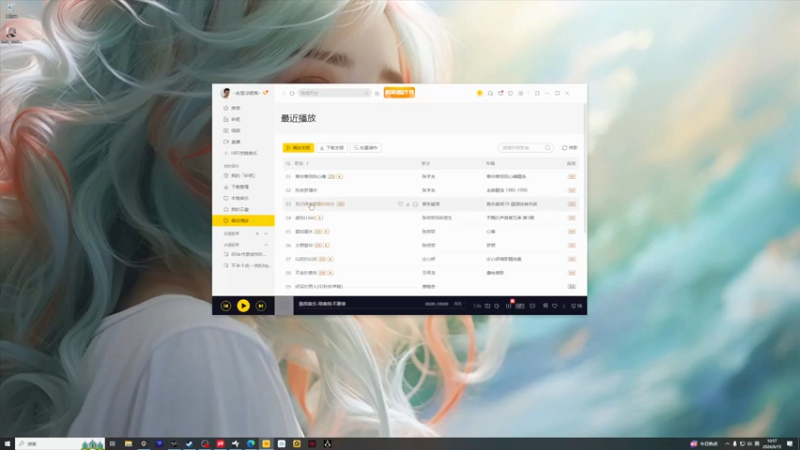Open the round settings icon in the header
Image resolution: width=800 pixels, height=450 pixels.
point(521,93)
